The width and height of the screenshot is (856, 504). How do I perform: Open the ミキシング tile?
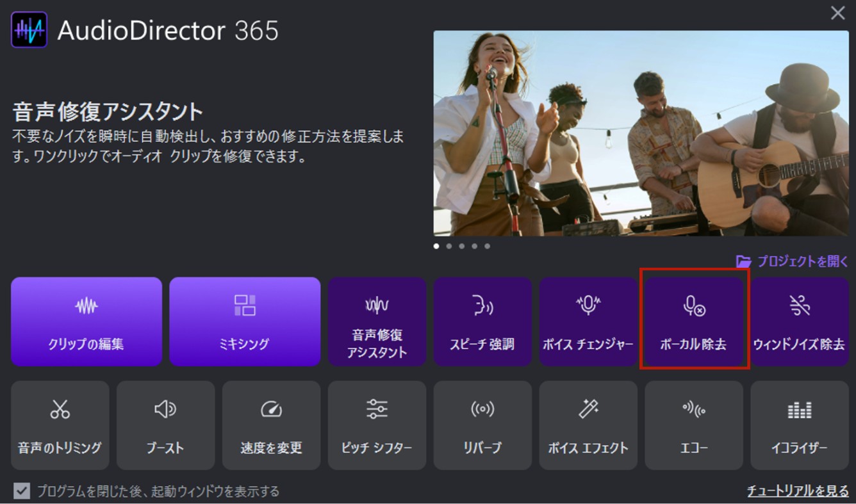(245, 321)
